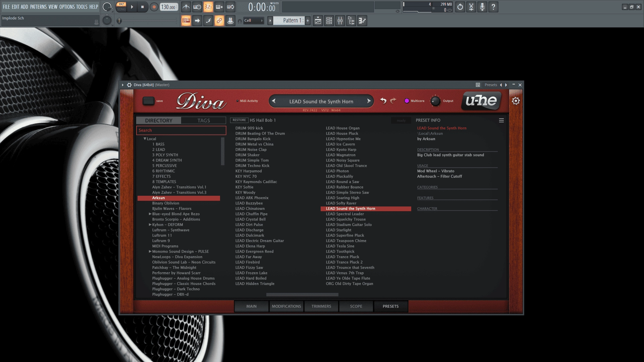
Task: Open the mixer window
Action: 340,21
